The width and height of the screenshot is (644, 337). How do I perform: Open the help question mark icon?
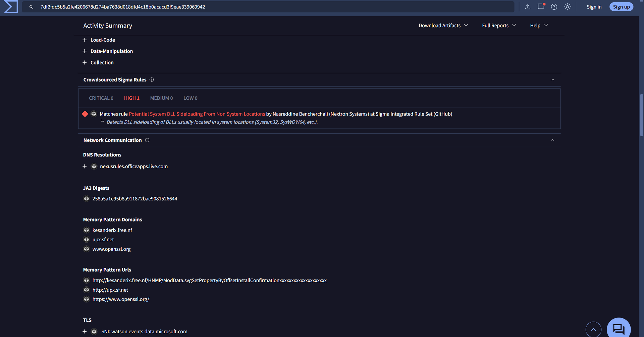pos(554,7)
